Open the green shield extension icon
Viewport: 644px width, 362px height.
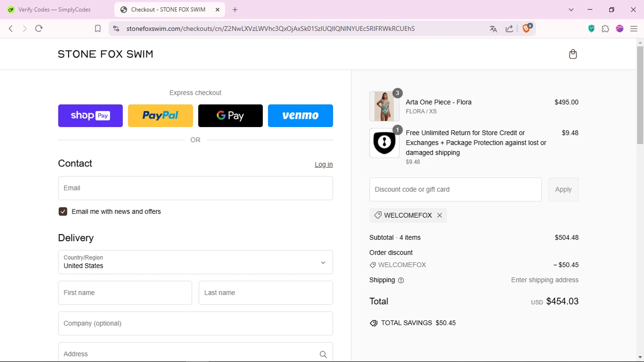click(591, 28)
